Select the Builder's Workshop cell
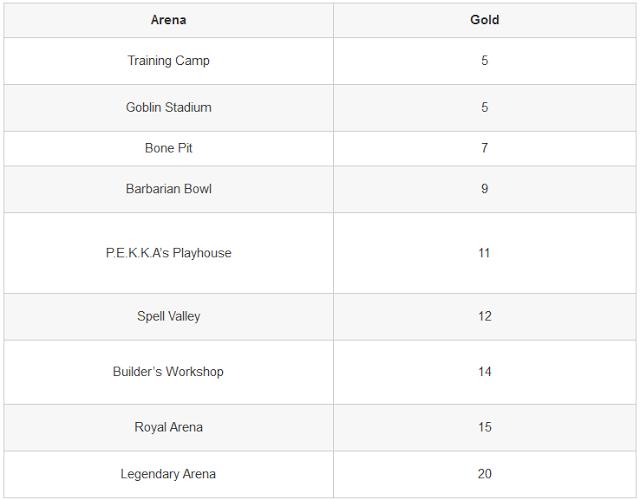The image size is (640, 500). point(168,372)
